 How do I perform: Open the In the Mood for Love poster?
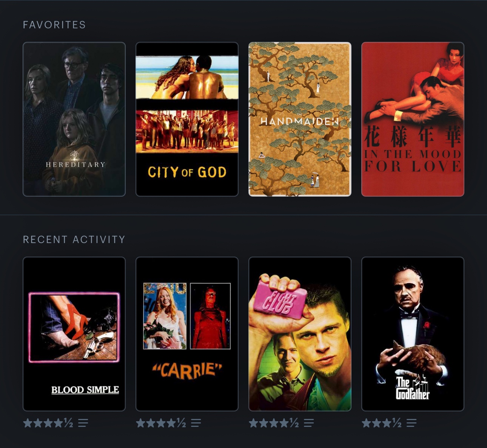[413, 119]
